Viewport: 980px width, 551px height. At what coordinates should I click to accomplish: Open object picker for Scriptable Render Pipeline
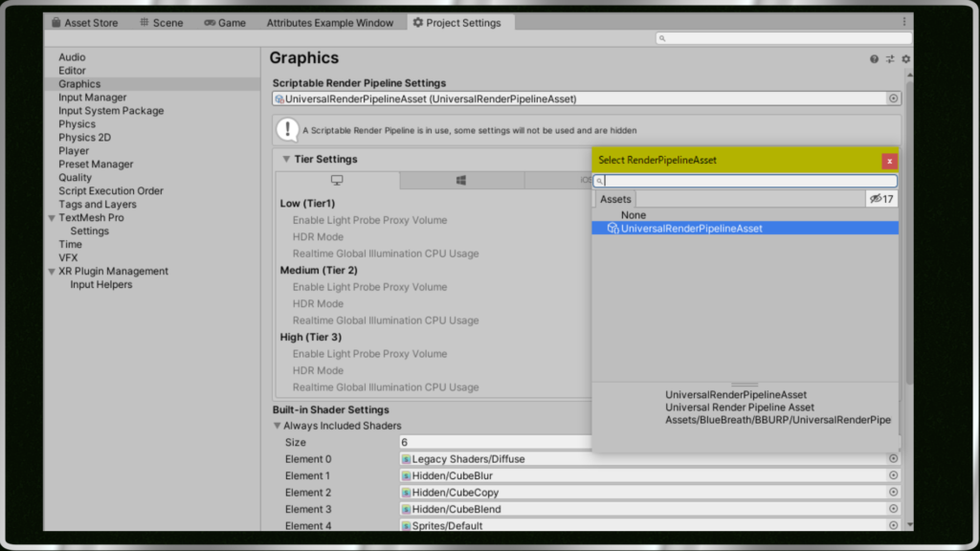tap(894, 99)
